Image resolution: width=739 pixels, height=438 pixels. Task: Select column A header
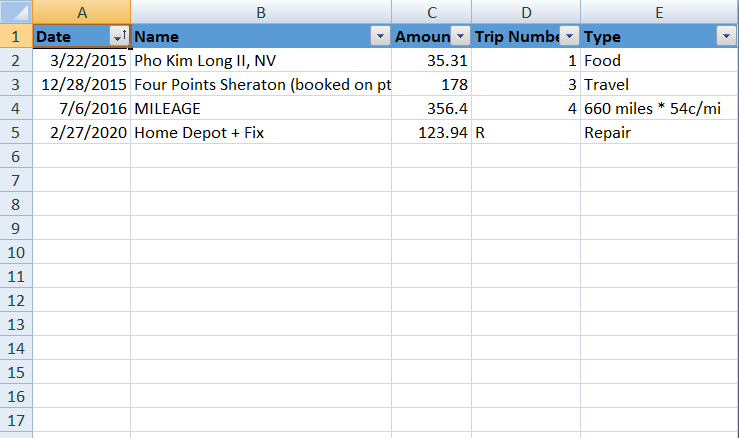81,12
